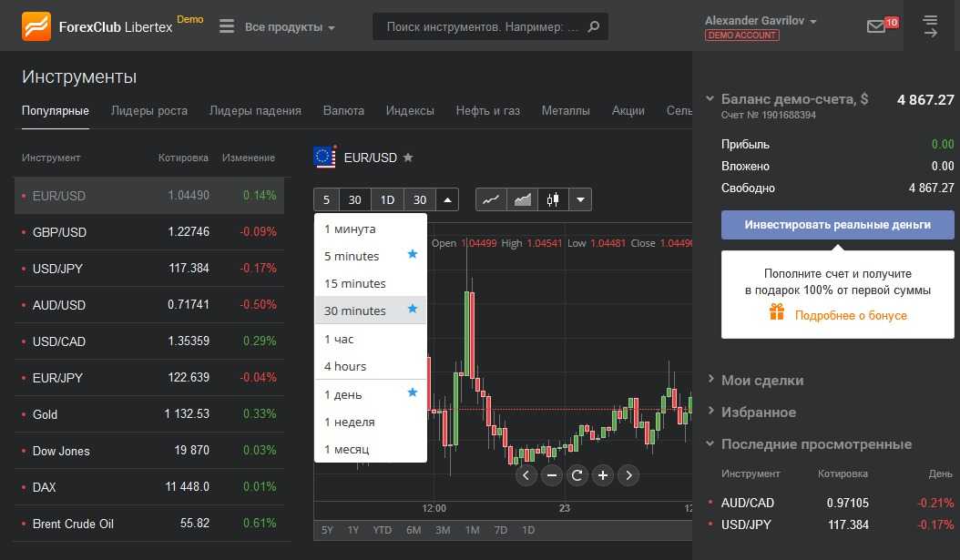Viewport: 960px width, 560px height.
Task: Select 5Y chart range
Action: coord(328,530)
